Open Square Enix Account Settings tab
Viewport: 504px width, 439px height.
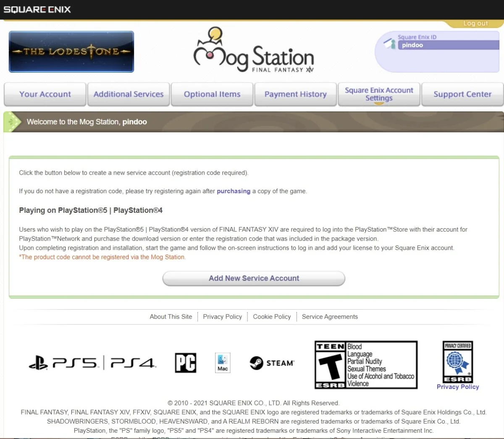(x=379, y=94)
